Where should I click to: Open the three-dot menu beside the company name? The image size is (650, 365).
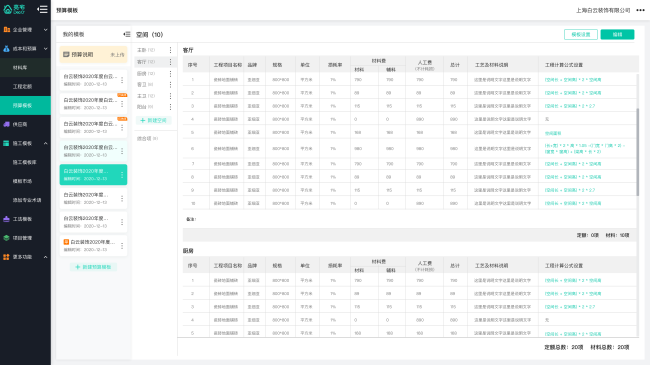[x=640, y=10]
